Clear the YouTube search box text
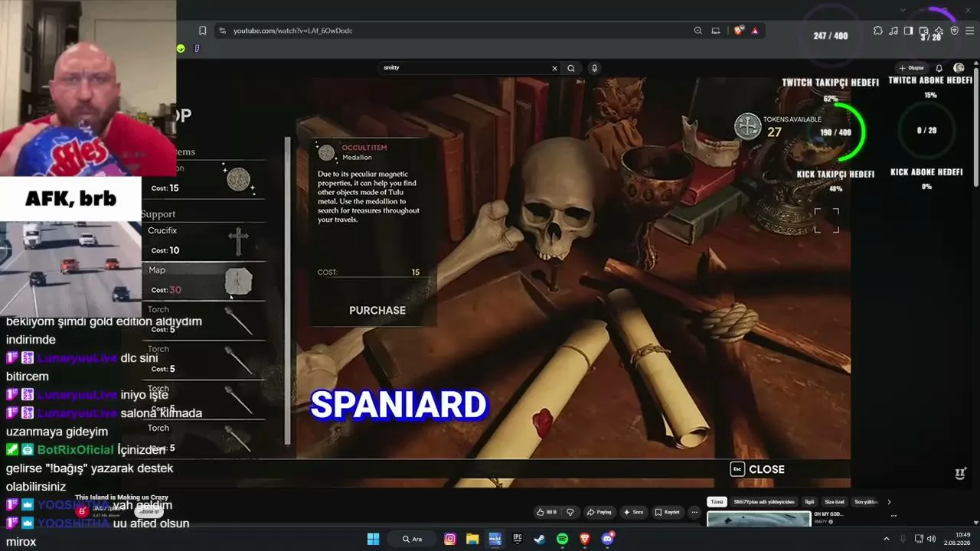The height and width of the screenshot is (551, 980). pos(555,68)
